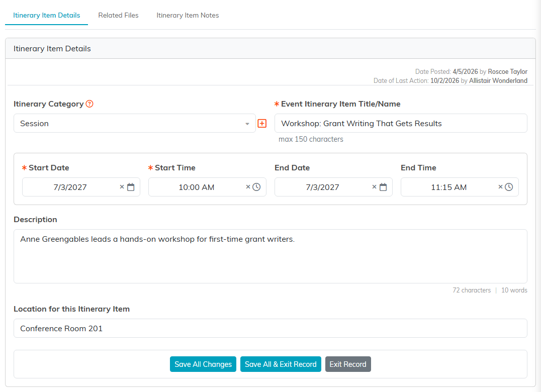Click the name Allistair Wonderland
This screenshot has height=392, width=541.
(498, 81)
